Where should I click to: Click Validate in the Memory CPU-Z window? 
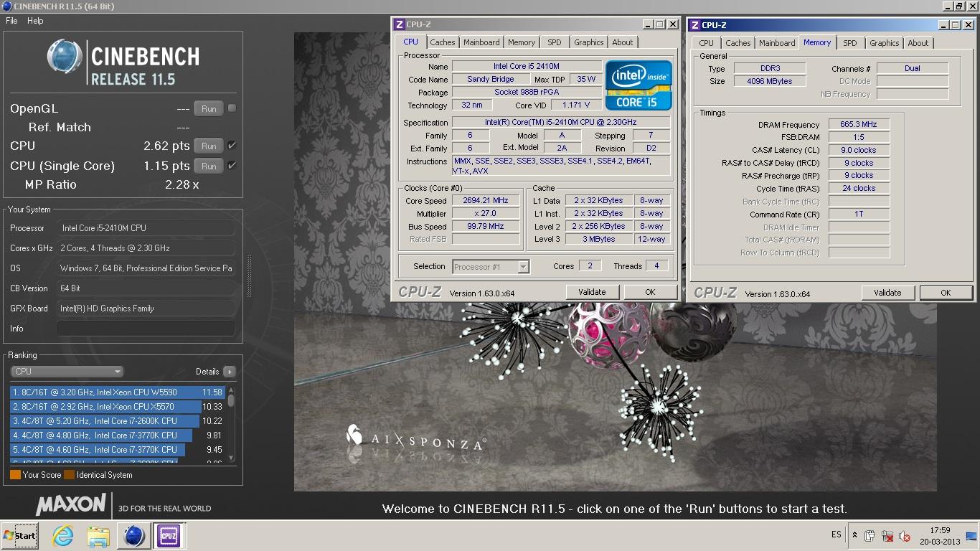887,293
